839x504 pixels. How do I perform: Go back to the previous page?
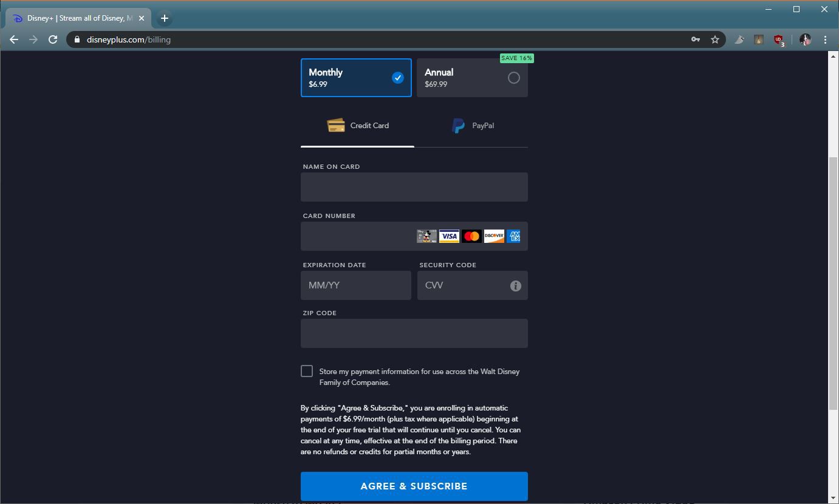click(x=14, y=39)
